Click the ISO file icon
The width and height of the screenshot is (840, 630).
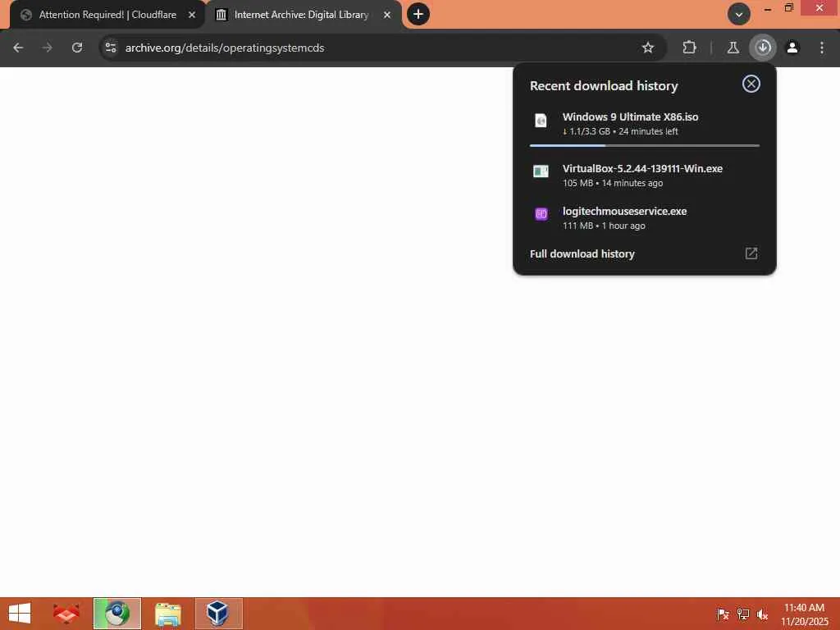(x=541, y=121)
